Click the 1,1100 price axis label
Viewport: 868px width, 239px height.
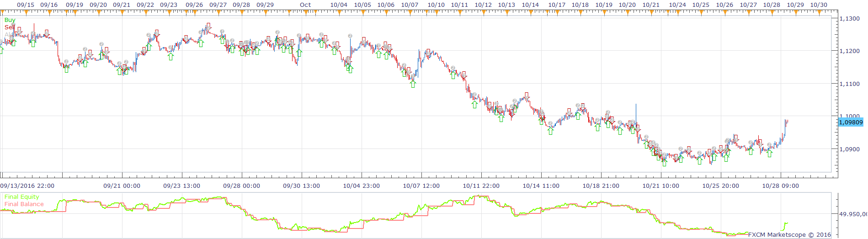[x=850, y=84]
